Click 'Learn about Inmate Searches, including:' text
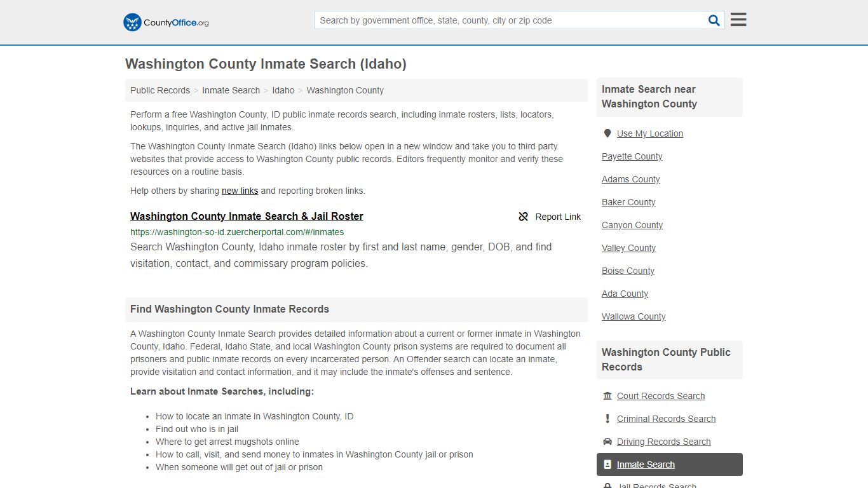 click(x=222, y=391)
